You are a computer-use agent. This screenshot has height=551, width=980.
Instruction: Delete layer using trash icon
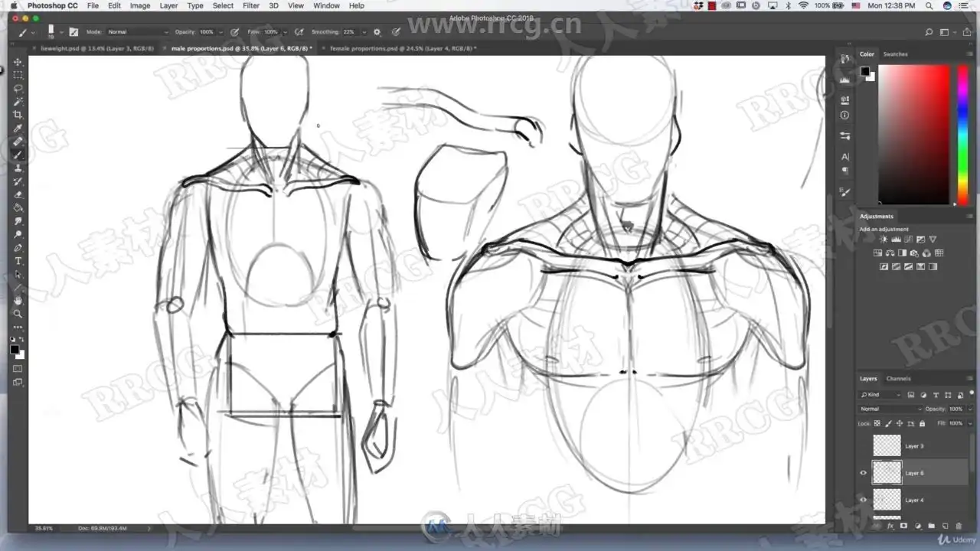[959, 527]
